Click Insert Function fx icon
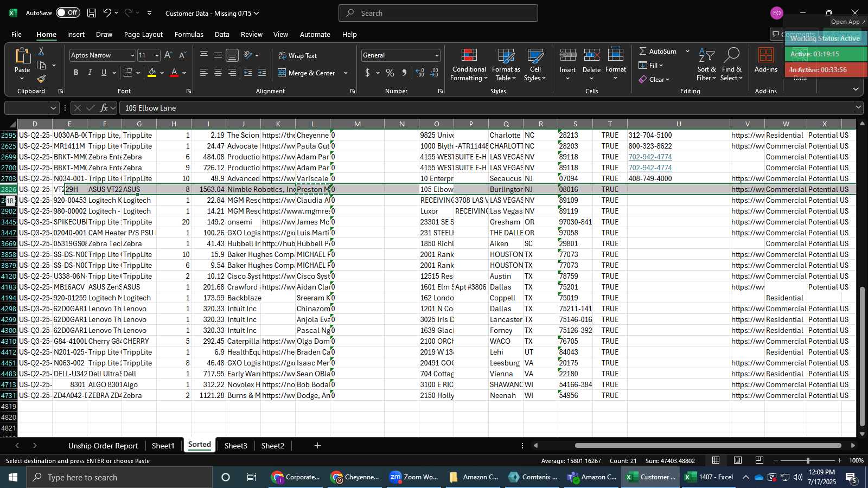This screenshot has height=488, width=868. click(x=104, y=108)
